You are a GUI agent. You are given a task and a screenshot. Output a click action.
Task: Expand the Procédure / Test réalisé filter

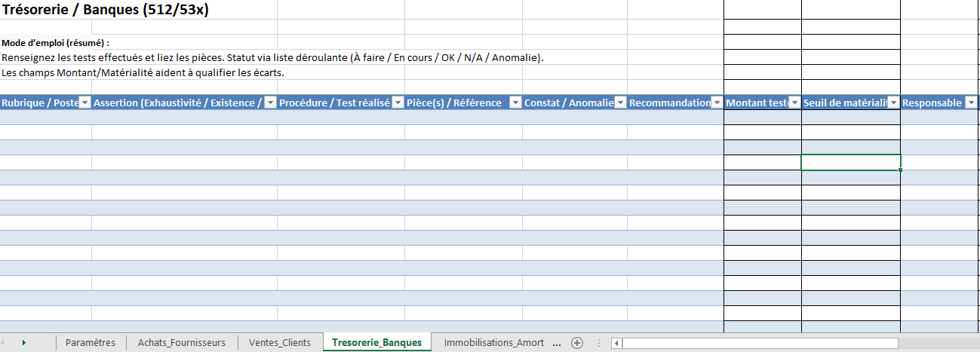[x=398, y=103]
